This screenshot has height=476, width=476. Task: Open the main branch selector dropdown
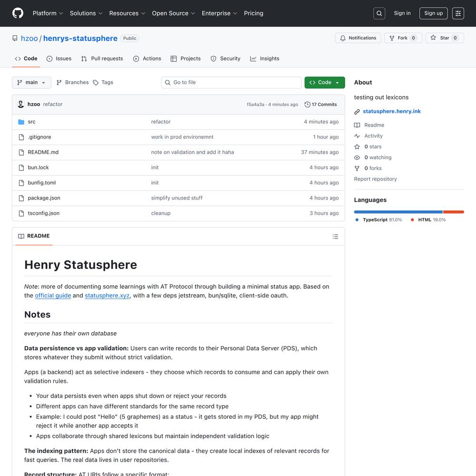pyautogui.click(x=31, y=82)
